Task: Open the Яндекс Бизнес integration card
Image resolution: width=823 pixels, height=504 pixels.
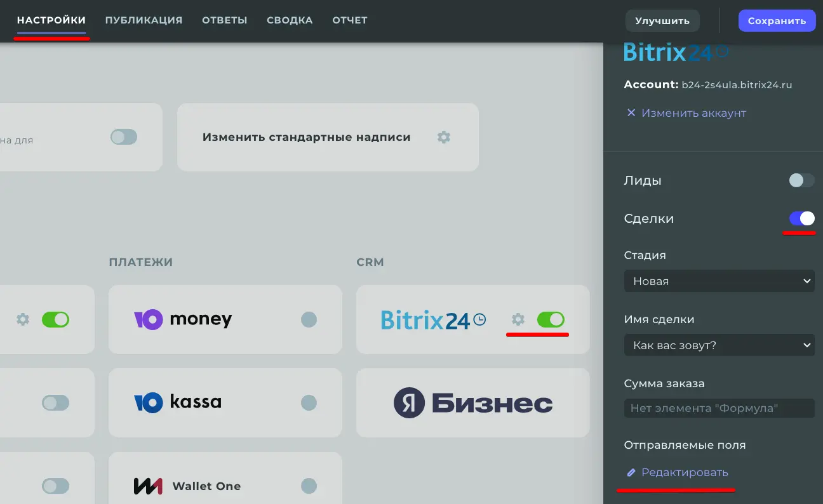Action: point(472,403)
